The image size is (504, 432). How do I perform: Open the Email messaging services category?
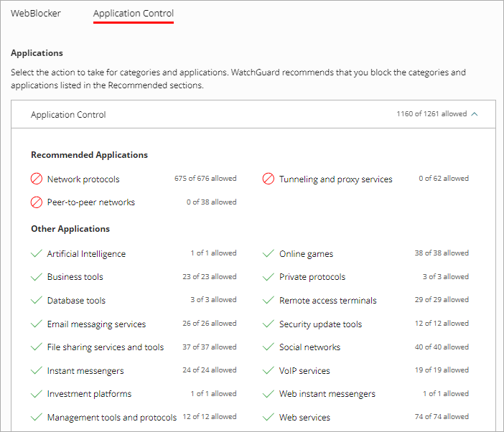point(96,324)
